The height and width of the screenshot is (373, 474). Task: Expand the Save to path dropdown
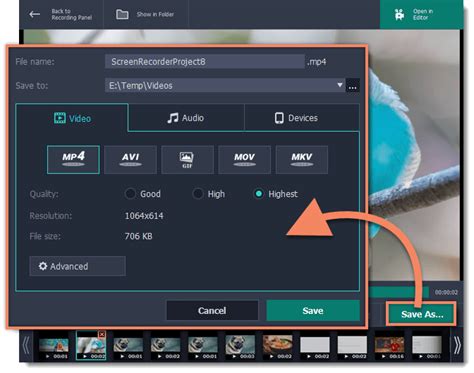(340, 85)
